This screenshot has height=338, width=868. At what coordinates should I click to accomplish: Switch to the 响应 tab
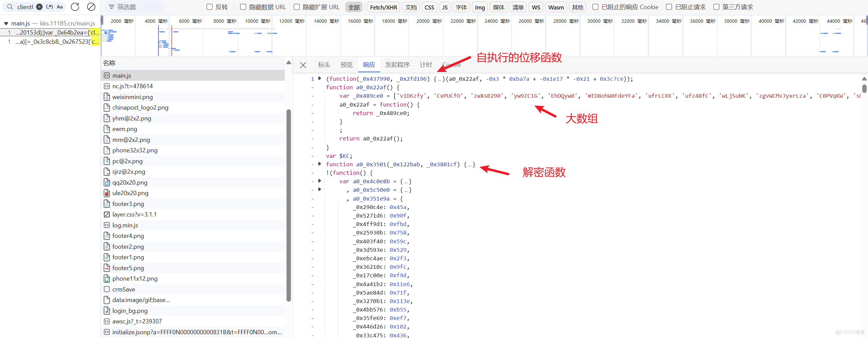click(369, 65)
